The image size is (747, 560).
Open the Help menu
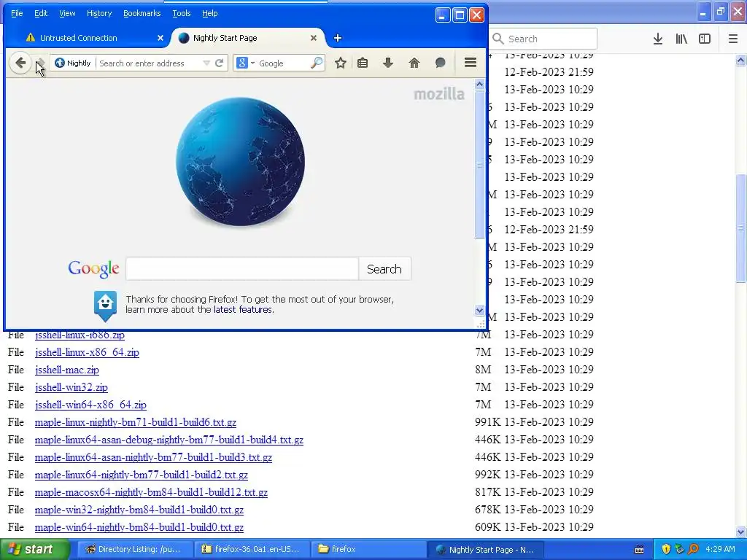click(x=209, y=13)
